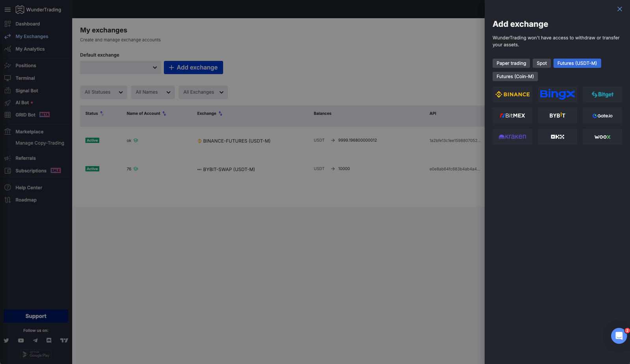The width and height of the screenshot is (630, 364).
Task: Pick the Bitget exchange logo
Action: coord(602,94)
